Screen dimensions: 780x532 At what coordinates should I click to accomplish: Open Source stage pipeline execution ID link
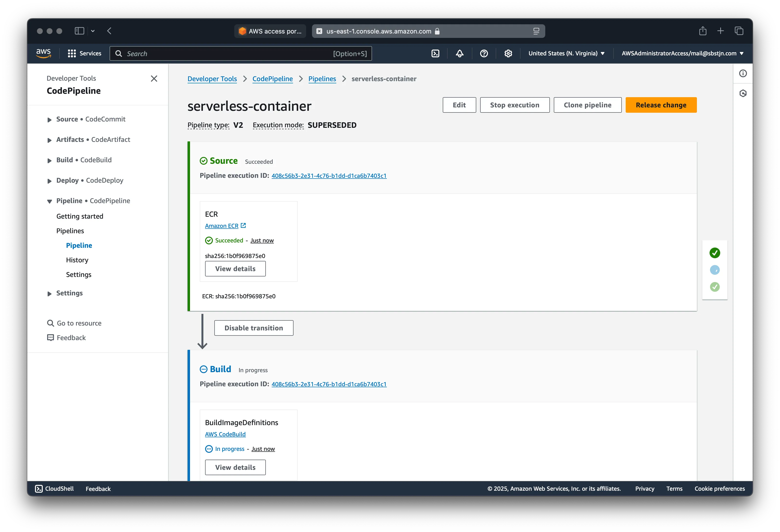[x=329, y=176]
